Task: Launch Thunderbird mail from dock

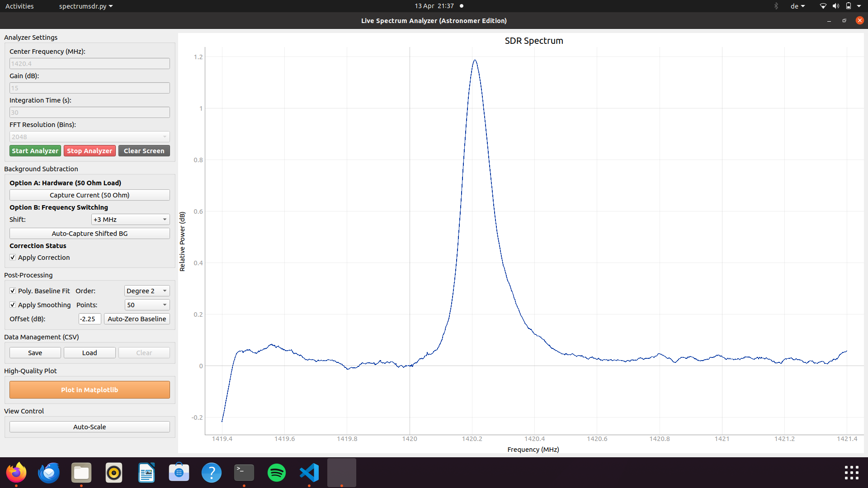Action: click(x=49, y=473)
